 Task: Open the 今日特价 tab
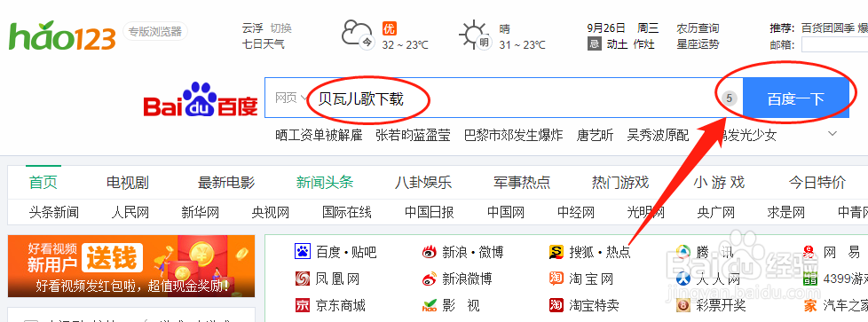coord(817,182)
